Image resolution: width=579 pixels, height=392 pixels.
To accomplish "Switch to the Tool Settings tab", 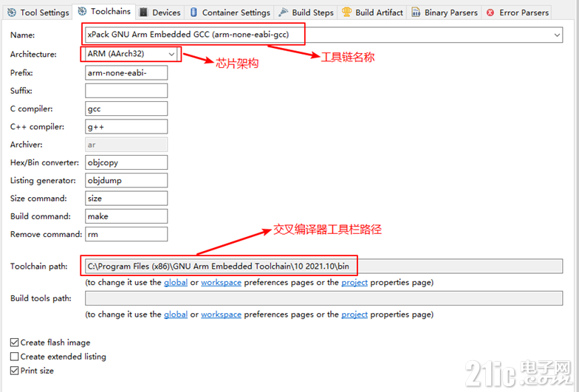I will pos(38,13).
